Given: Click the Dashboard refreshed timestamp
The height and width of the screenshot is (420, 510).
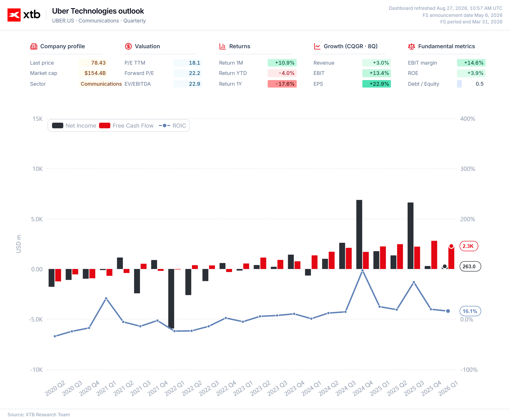Looking at the screenshot, I should tap(446, 8).
